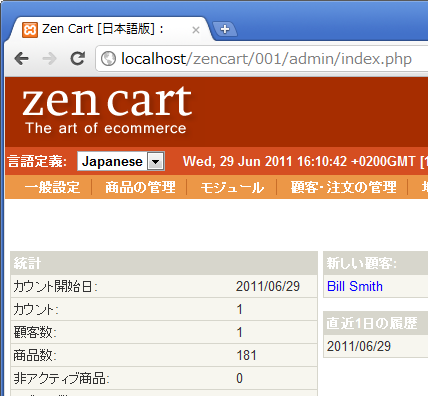Open the Bill Smith customer link

pyautogui.click(x=355, y=286)
